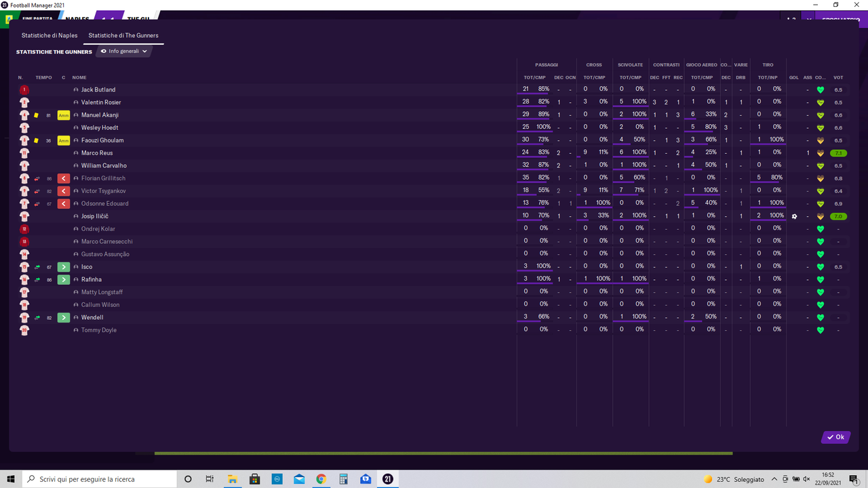The image size is (868, 488).
Task: Open the weather widget showing 23°C Soleggiato
Action: 734,479
